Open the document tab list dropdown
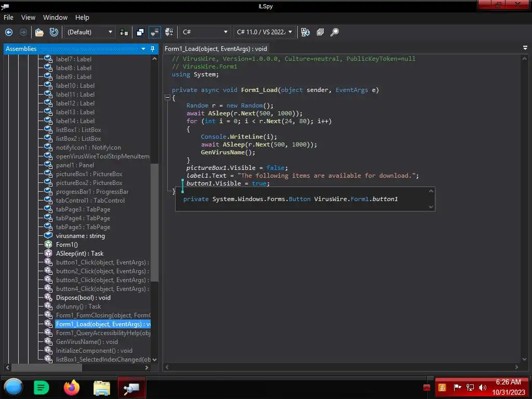Screen dimensions: 532x399 [x=525, y=48]
